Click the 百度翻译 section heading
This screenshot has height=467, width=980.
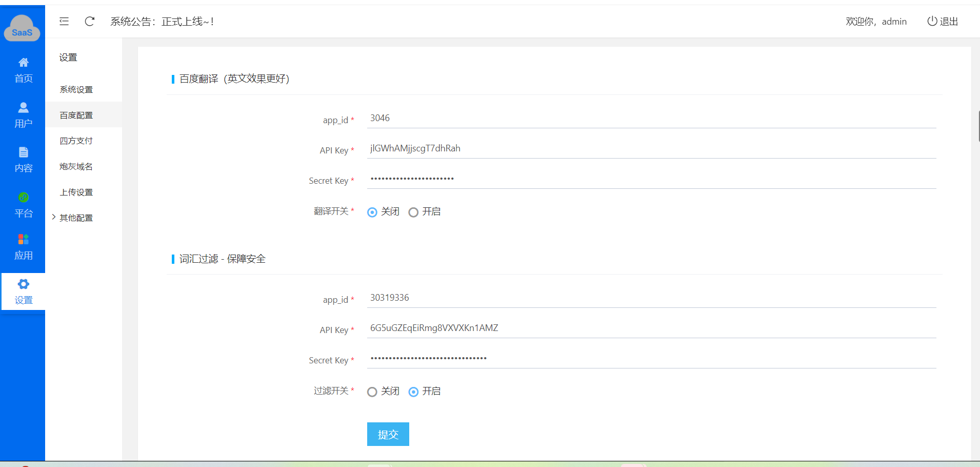234,79
